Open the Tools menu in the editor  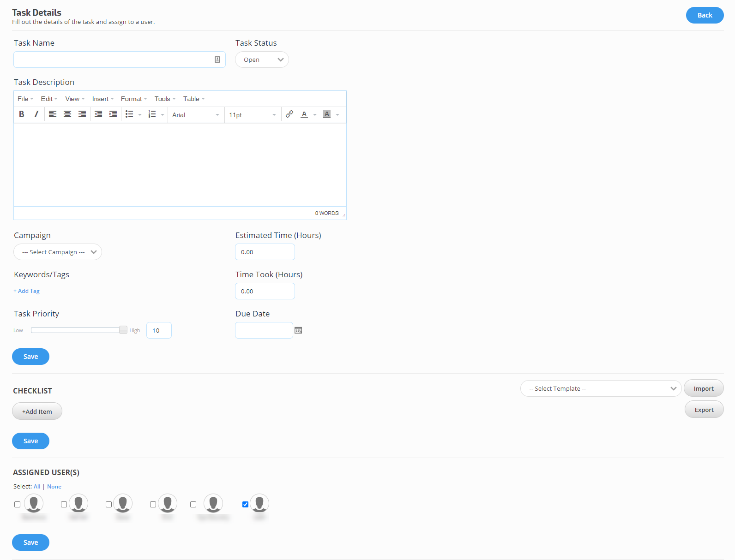(x=165, y=99)
